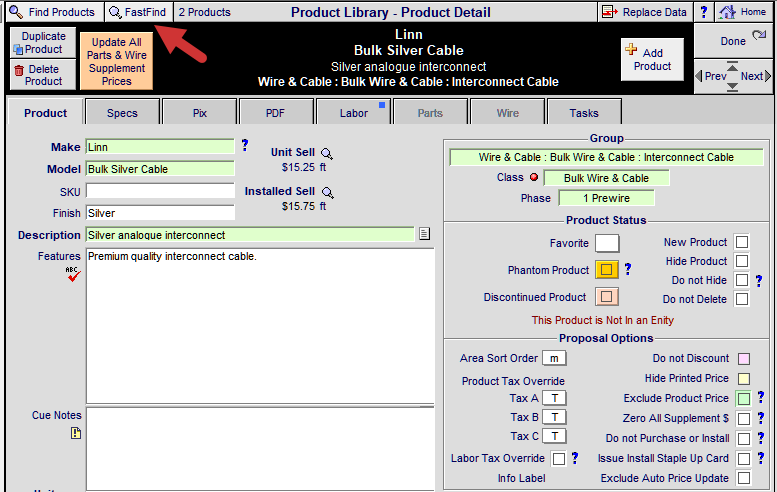Viewport: 777px width, 492px height.
Task: Switch to the Specs tab
Action: pyautogui.click(x=122, y=113)
